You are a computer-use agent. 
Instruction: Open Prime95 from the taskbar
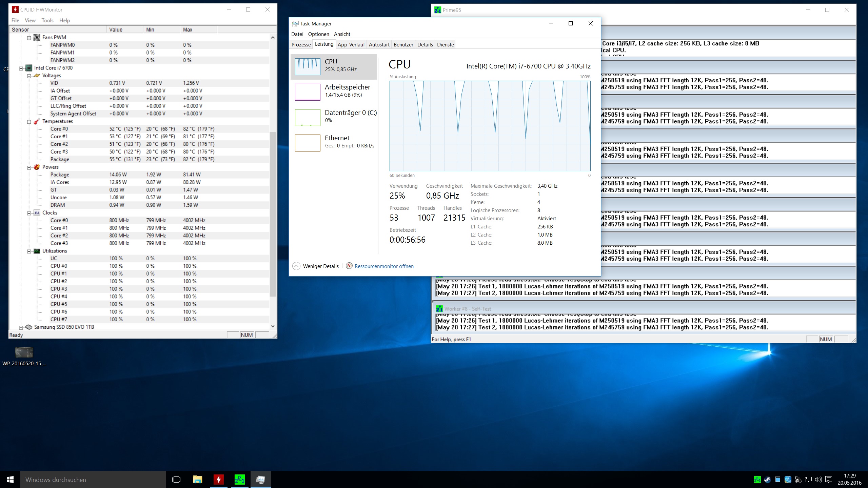pyautogui.click(x=240, y=480)
